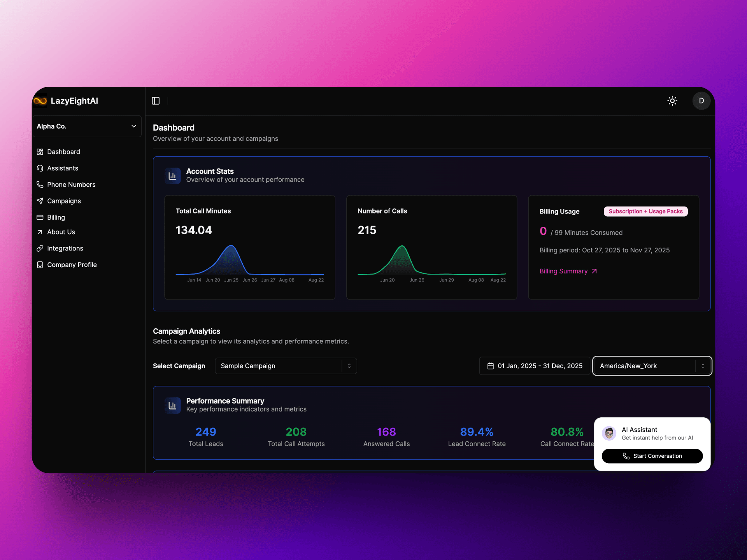The width and height of the screenshot is (747, 560).
Task: Open the Sample Campaign dropdown
Action: tap(286, 366)
